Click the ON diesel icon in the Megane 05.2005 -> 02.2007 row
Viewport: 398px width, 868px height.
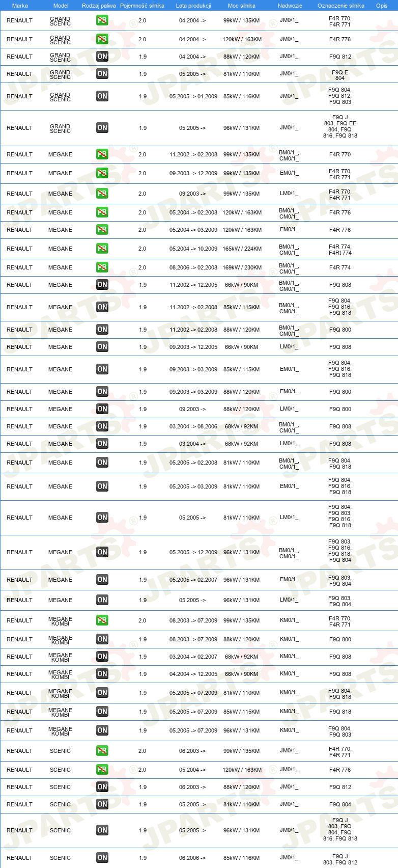coord(102,580)
